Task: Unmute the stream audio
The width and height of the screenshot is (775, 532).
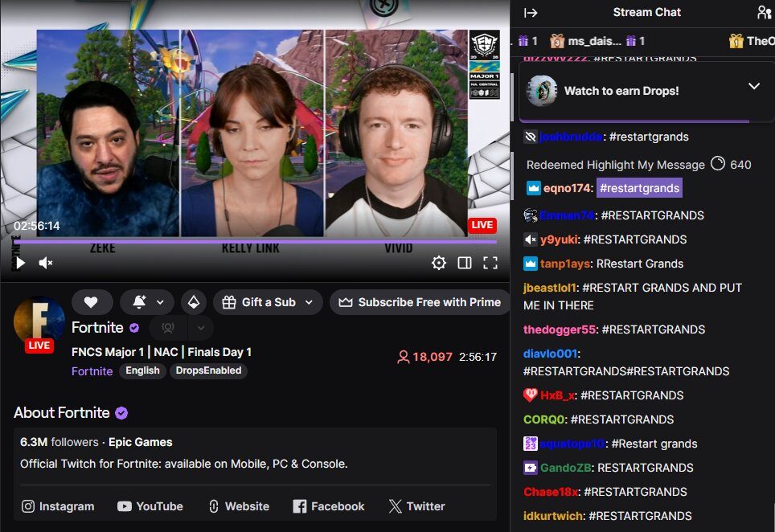Action: 46,263
